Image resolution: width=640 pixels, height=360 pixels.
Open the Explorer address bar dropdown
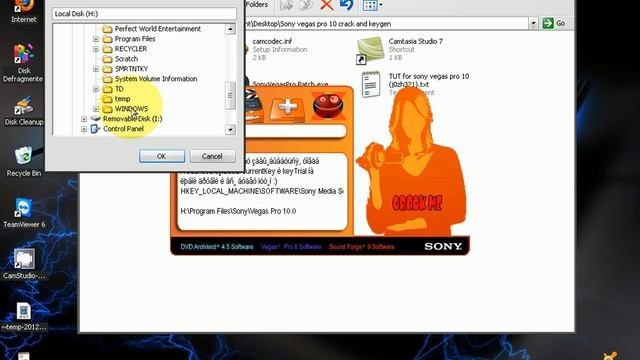pyautogui.click(x=533, y=24)
